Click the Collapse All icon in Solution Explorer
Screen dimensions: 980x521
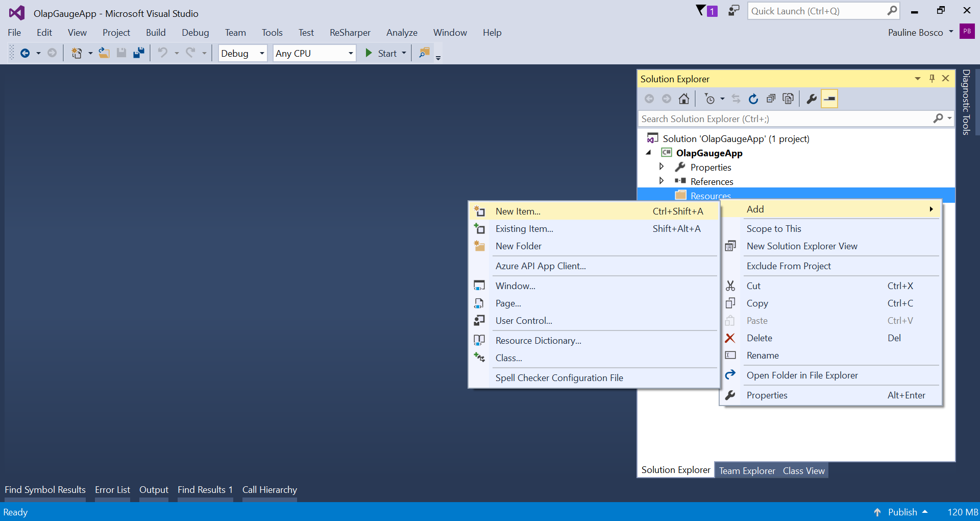pyautogui.click(x=771, y=99)
